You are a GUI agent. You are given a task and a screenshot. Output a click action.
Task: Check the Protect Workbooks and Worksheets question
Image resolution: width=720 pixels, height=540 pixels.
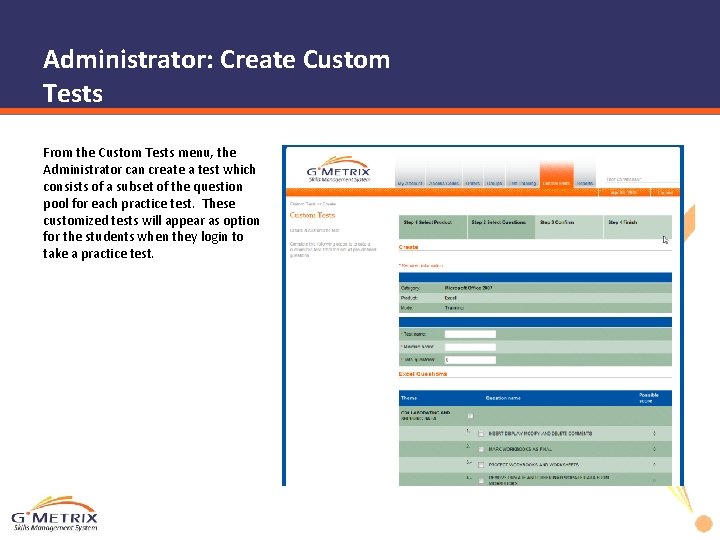[x=481, y=465]
